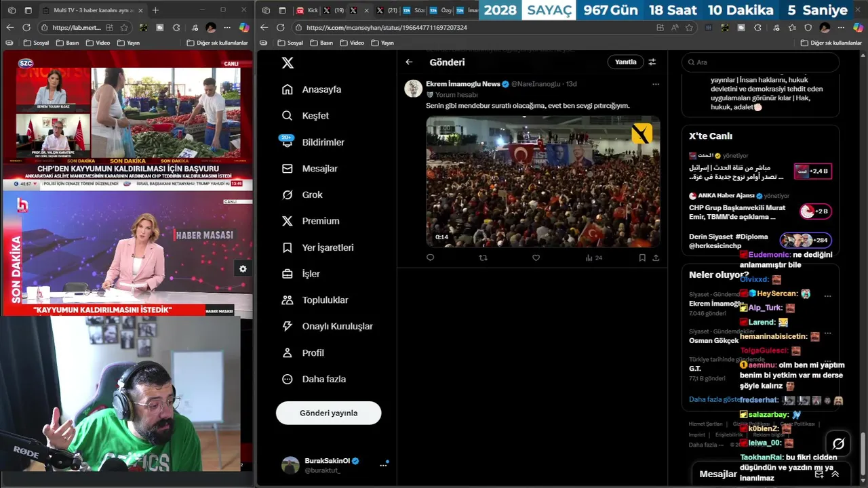Bookmark the tweet
This screenshot has width=868, height=488.
tap(642, 258)
